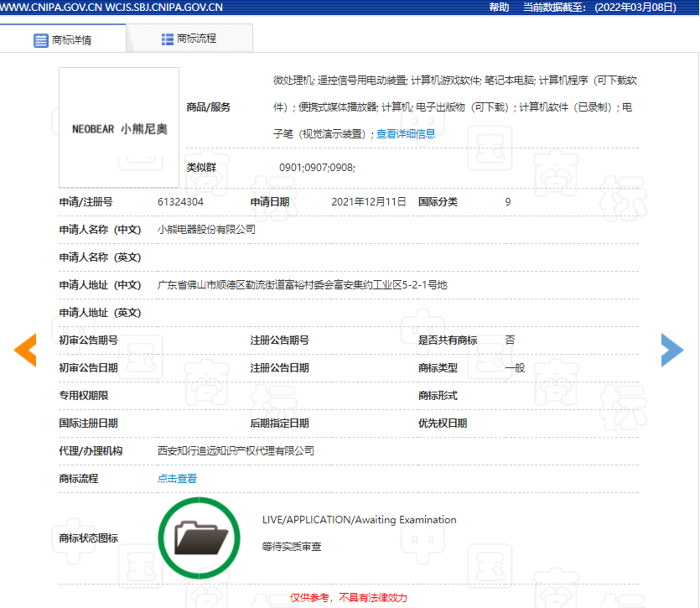Click the 商标类型 label
Viewport: 700px width, 608px height.
click(438, 368)
